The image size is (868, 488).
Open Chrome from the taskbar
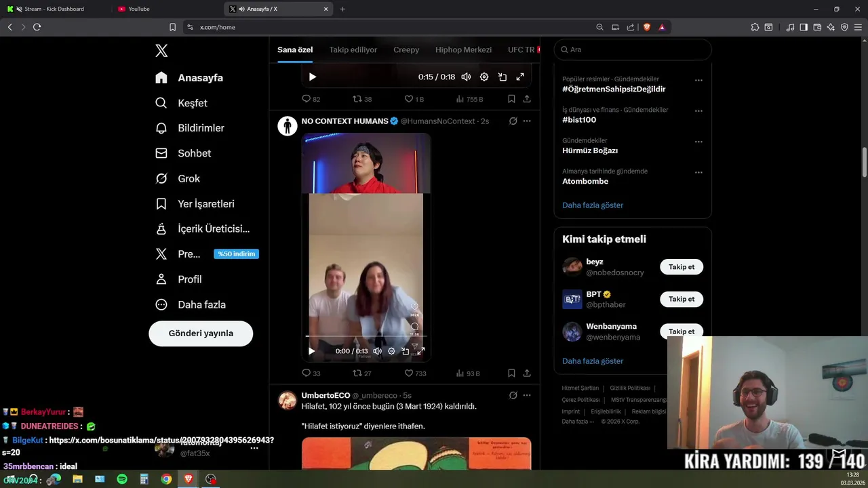point(166,479)
